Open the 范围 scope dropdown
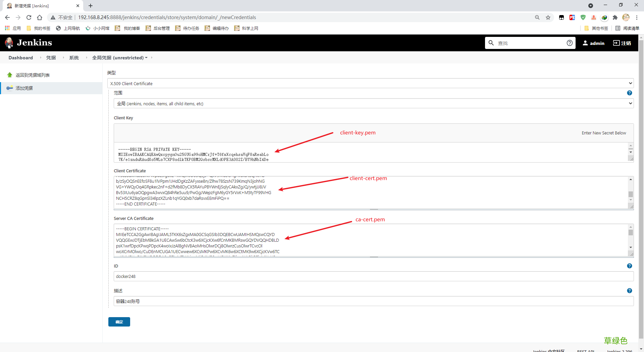Viewport: 644px width, 352px height. click(x=373, y=104)
